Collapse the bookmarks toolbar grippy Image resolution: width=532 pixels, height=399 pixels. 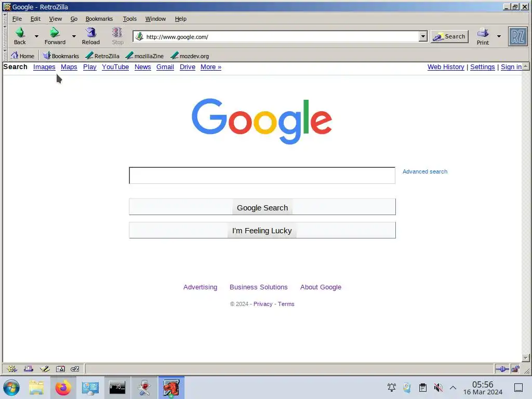(x=5, y=56)
